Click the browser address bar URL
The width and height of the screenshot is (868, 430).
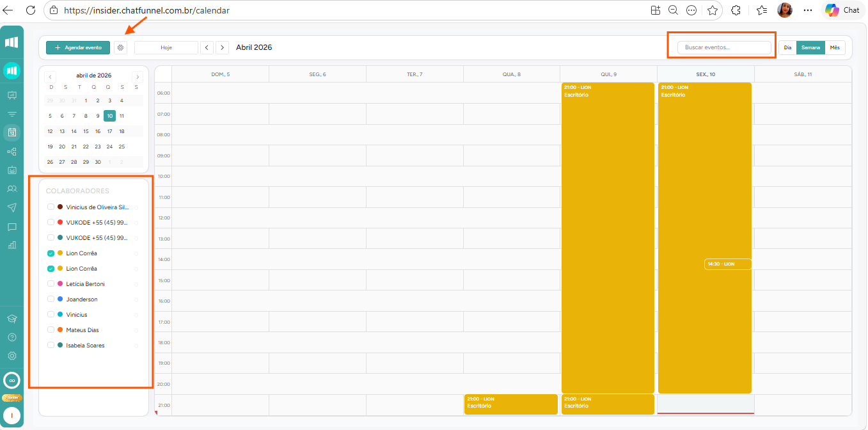point(147,10)
